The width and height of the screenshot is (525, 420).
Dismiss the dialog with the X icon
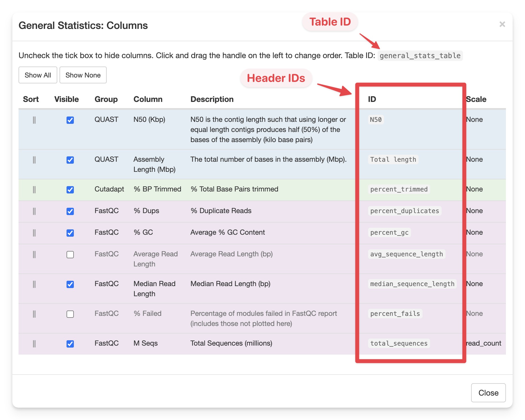click(502, 24)
